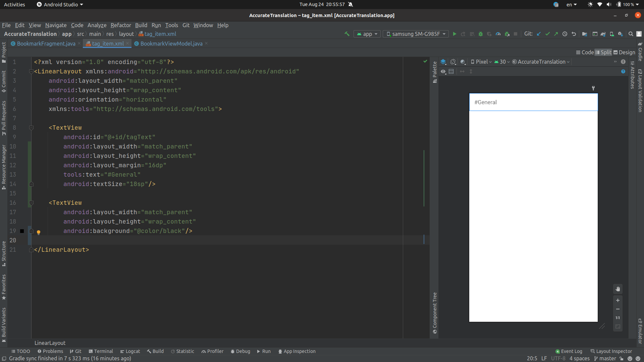Close the tag_item.xml tab
The image size is (644, 362).
(x=127, y=43)
